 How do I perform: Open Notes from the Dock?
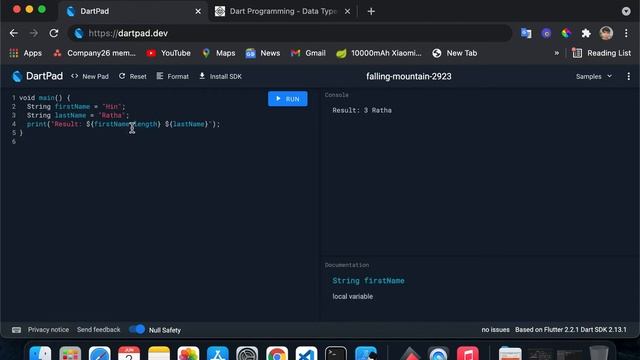click(159, 354)
